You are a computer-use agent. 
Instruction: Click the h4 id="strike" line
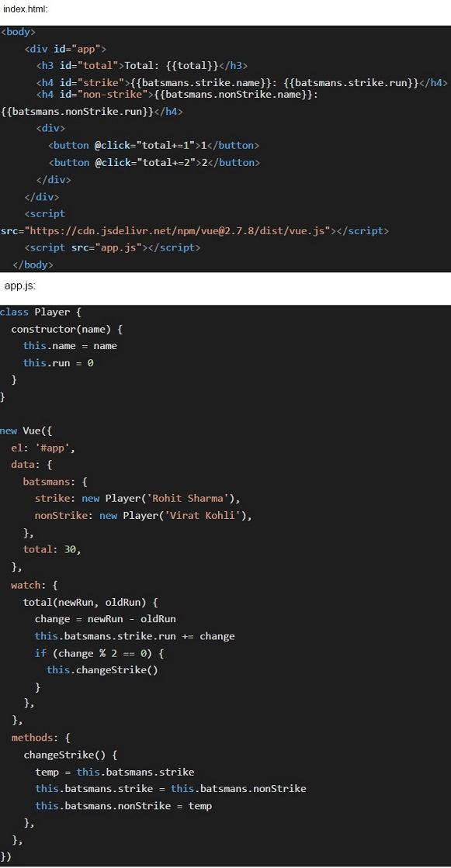(x=241, y=83)
